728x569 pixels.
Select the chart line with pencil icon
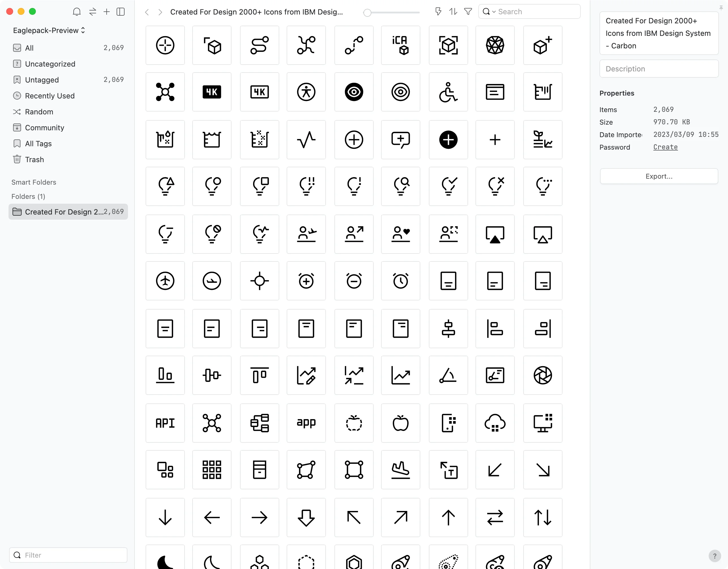tap(306, 375)
